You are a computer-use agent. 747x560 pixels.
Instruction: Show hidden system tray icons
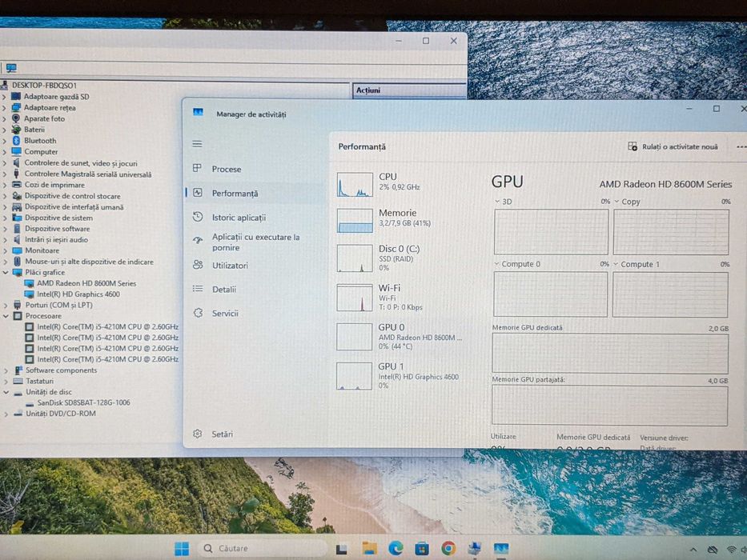tap(693, 550)
